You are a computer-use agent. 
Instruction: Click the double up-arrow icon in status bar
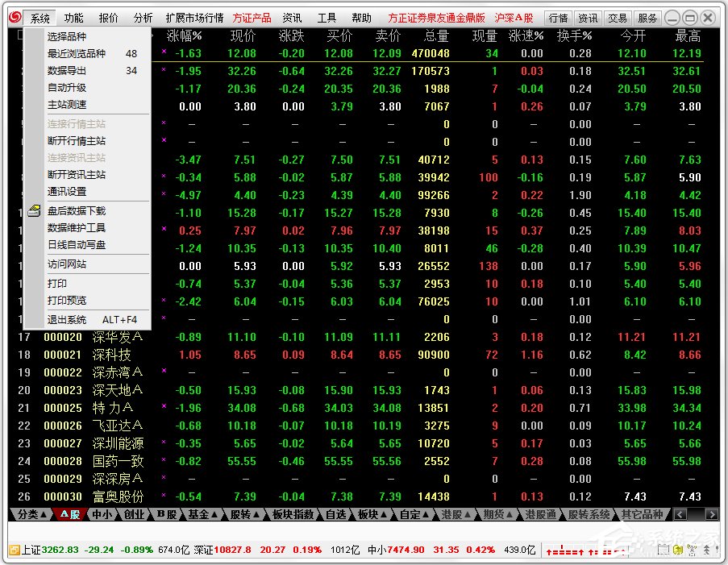tap(706, 550)
